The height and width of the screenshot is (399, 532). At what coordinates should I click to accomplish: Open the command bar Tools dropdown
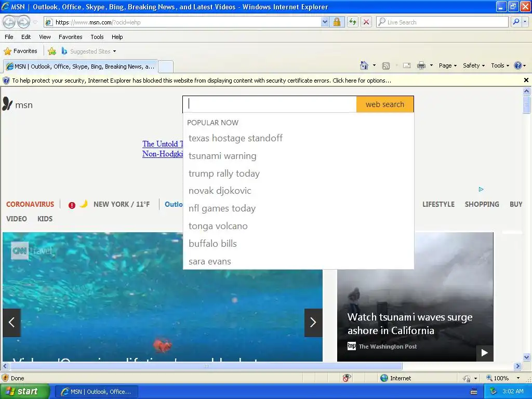click(500, 65)
